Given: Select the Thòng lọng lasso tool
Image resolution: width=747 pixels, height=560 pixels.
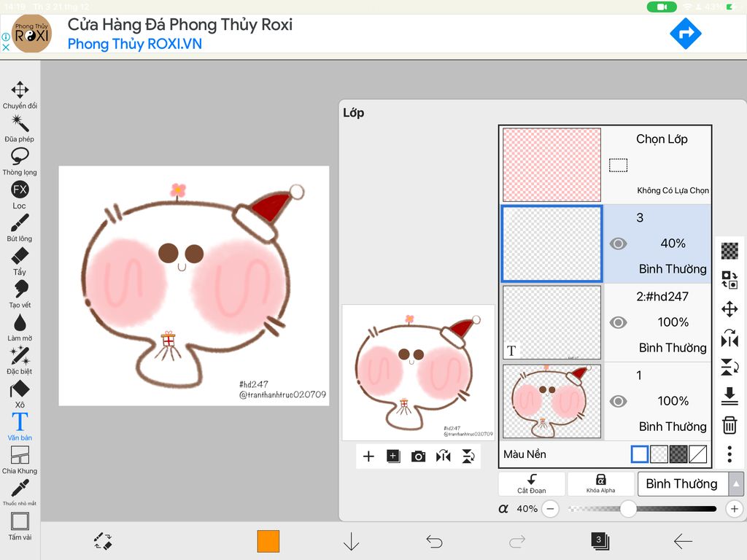Looking at the screenshot, I should click(x=20, y=161).
